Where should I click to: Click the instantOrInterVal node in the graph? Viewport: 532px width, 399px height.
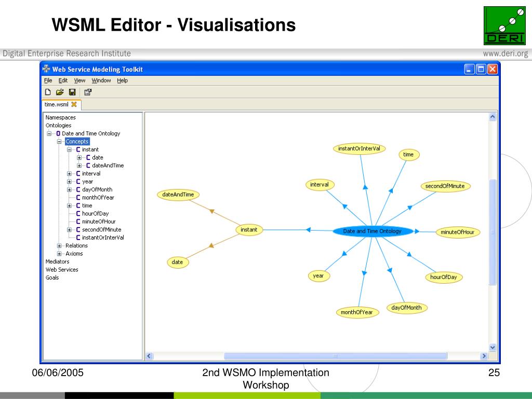click(360, 149)
